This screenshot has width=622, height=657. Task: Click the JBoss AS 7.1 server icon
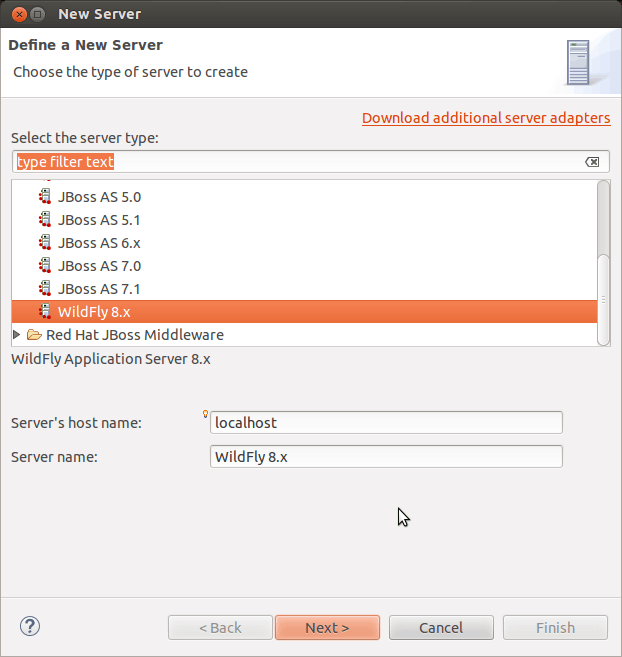point(45,289)
